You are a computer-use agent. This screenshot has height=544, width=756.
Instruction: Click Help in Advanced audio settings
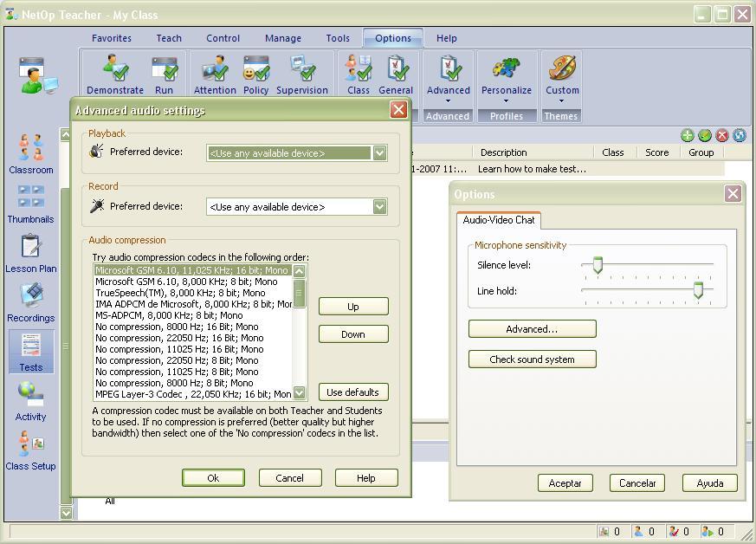pos(366,478)
